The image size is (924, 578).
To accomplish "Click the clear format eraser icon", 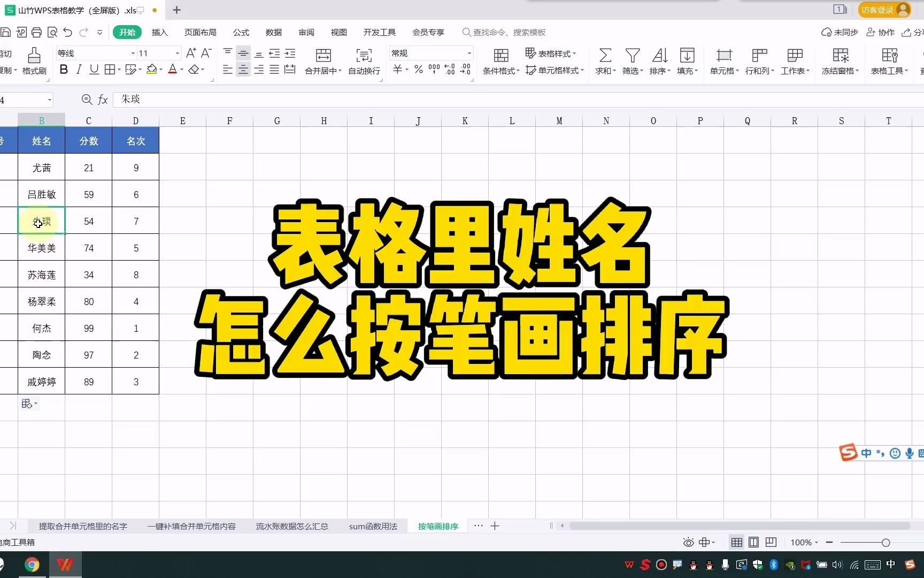I will (x=194, y=70).
